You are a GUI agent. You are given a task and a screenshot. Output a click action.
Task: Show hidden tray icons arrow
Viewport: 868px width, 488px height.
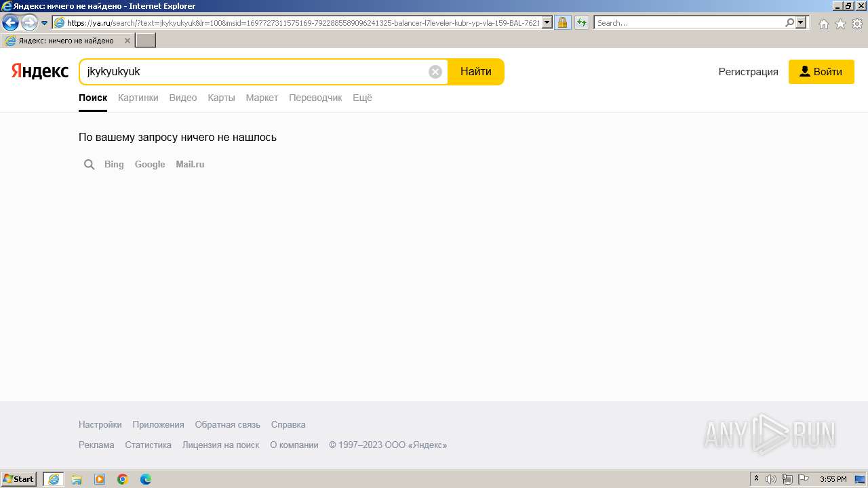tap(757, 479)
